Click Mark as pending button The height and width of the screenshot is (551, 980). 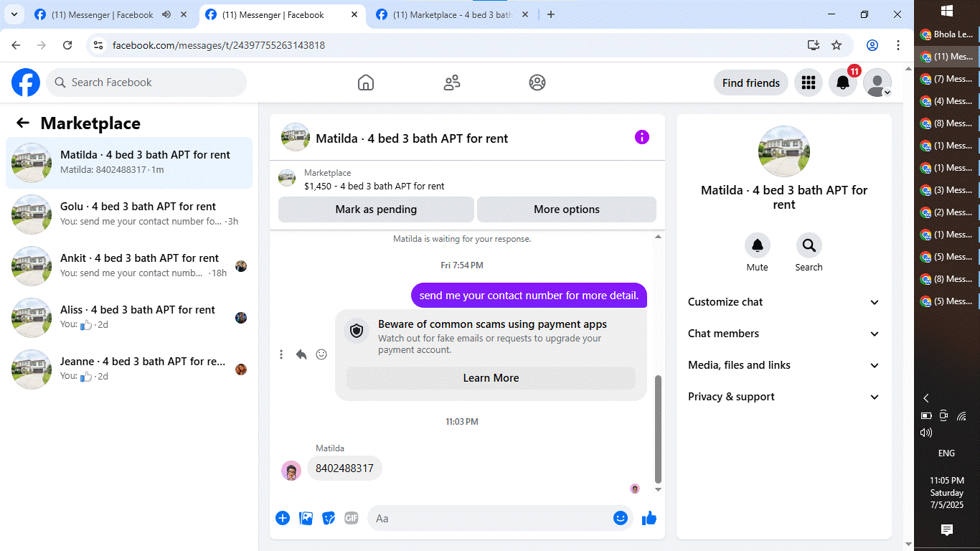376,209
